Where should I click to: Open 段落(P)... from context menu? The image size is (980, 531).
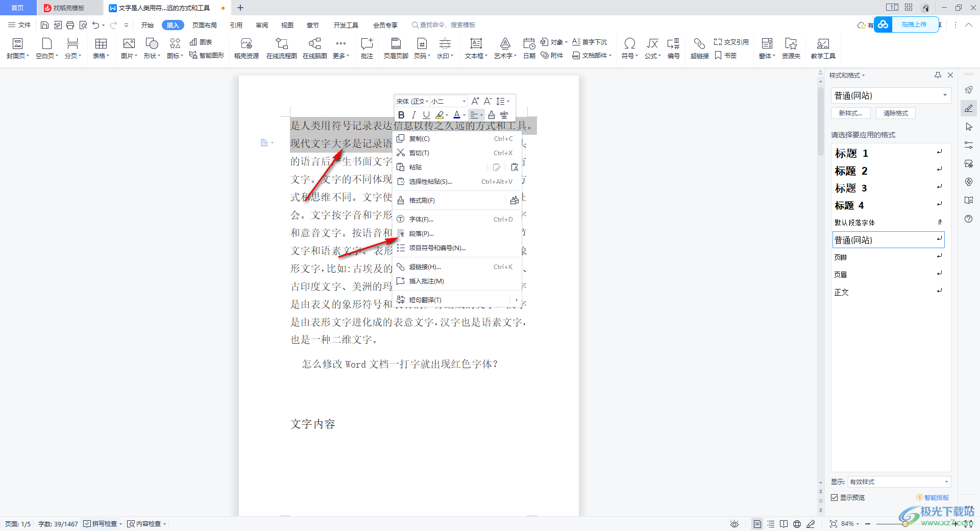(457, 233)
